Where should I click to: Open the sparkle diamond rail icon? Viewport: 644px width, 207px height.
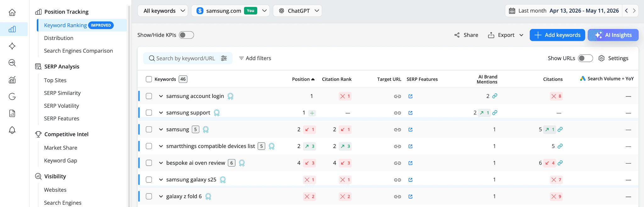click(12, 46)
